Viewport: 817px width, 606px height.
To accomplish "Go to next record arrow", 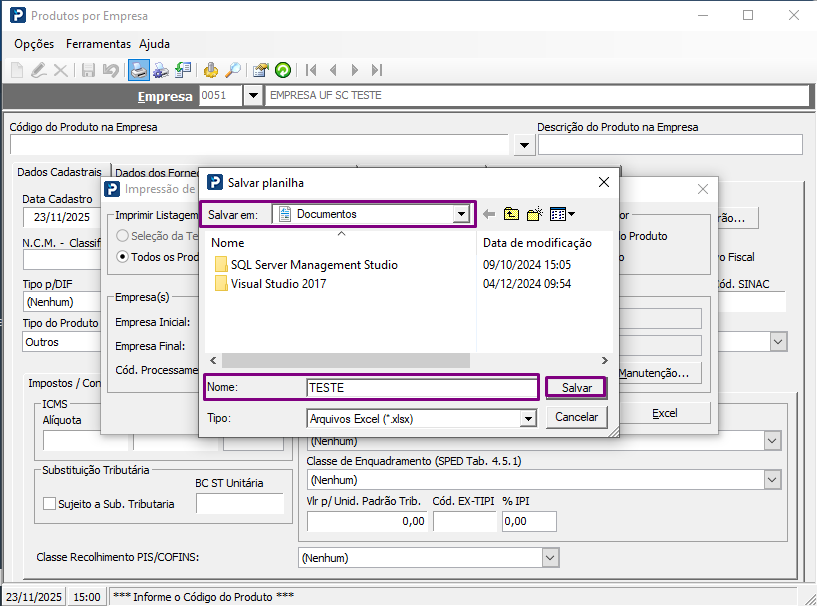I will (355, 70).
